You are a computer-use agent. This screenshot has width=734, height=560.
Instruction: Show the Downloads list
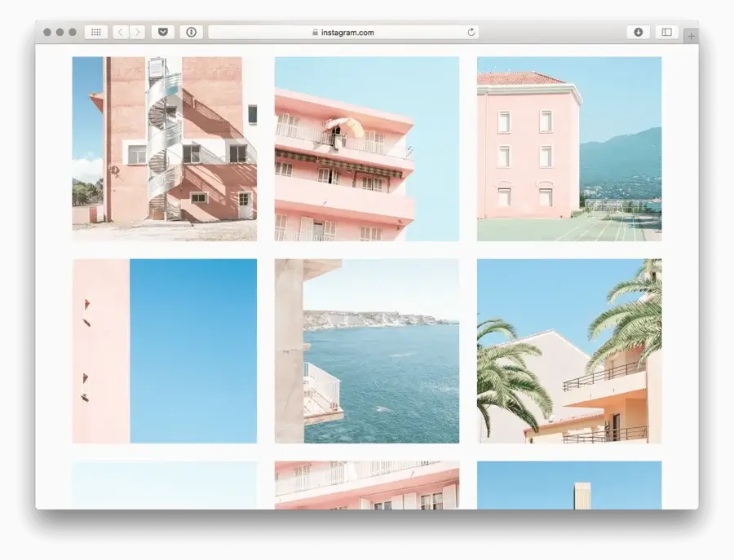click(638, 33)
